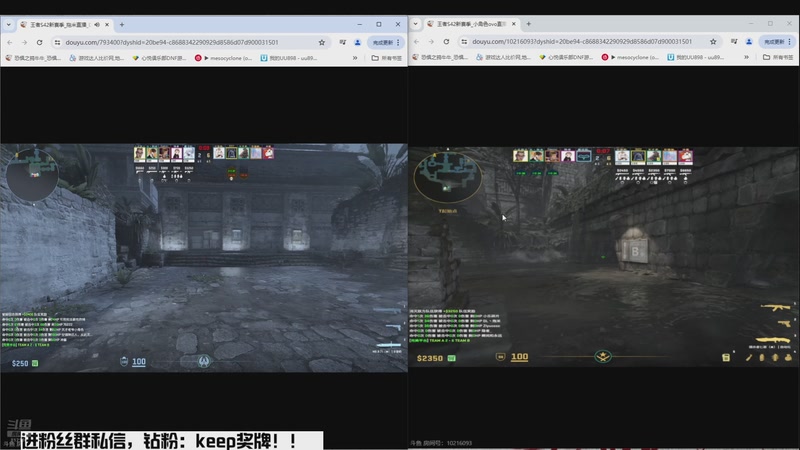This screenshot has width=800, height=450.
Task: Click 完成更新 update button in the 10216093 window
Action: click(x=774, y=41)
